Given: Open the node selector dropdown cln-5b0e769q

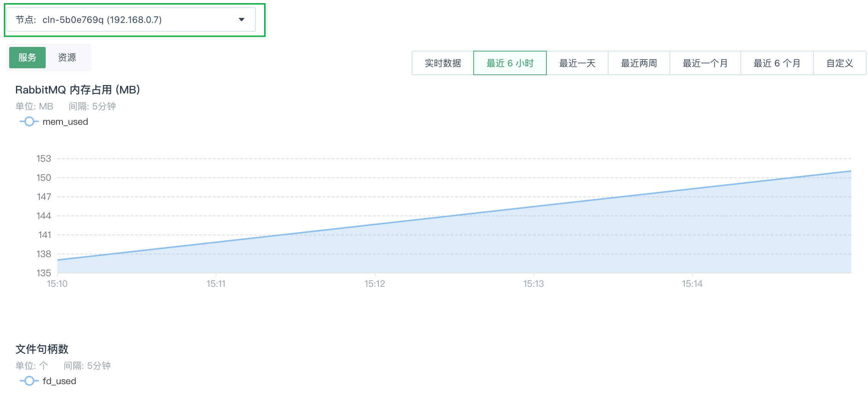Looking at the screenshot, I should pyautogui.click(x=131, y=20).
